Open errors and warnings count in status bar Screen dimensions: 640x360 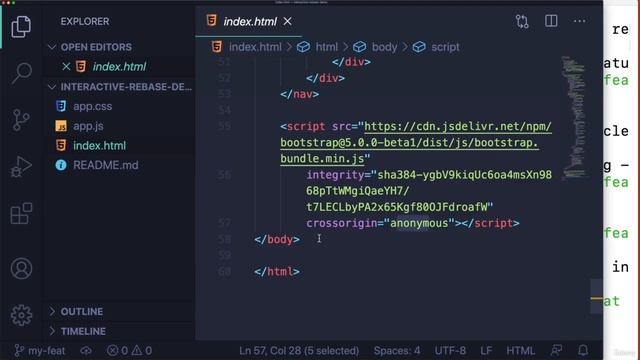coord(129,351)
